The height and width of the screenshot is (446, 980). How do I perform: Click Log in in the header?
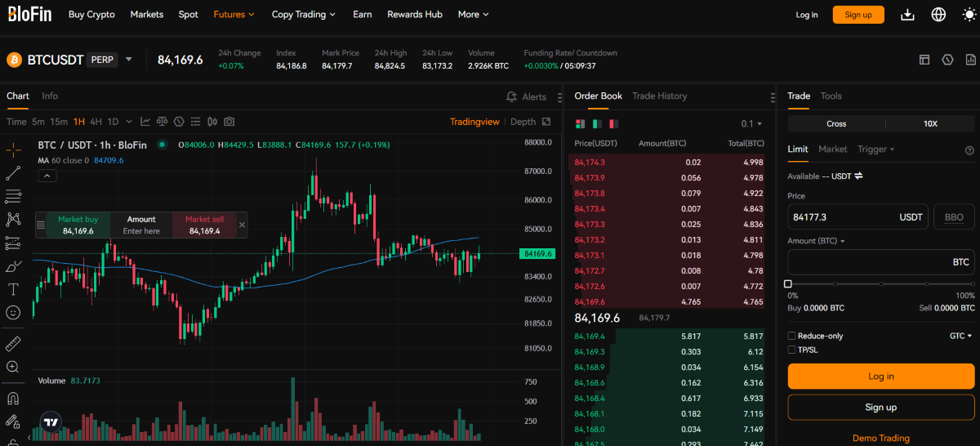coord(807,15)
